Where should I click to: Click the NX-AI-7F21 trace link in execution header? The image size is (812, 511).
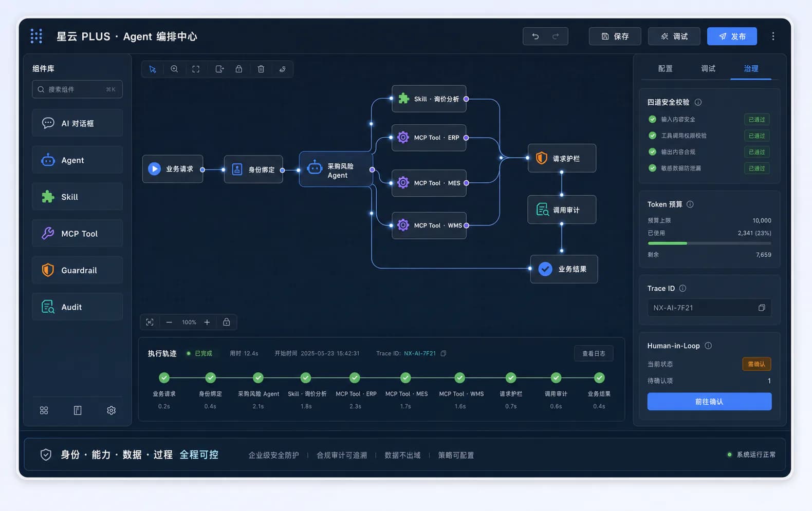(x=420, y=353)
